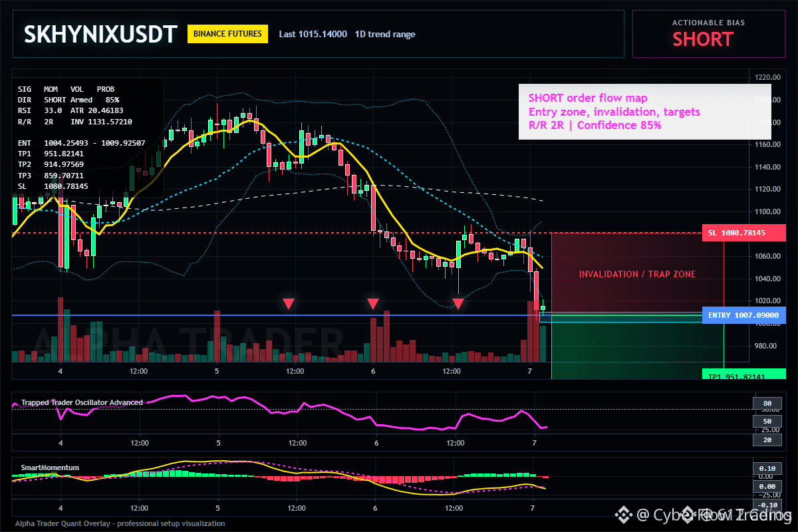Click the TP3 859.70711 row
This screenshot has width=798, height=532.
pos(51,176)
